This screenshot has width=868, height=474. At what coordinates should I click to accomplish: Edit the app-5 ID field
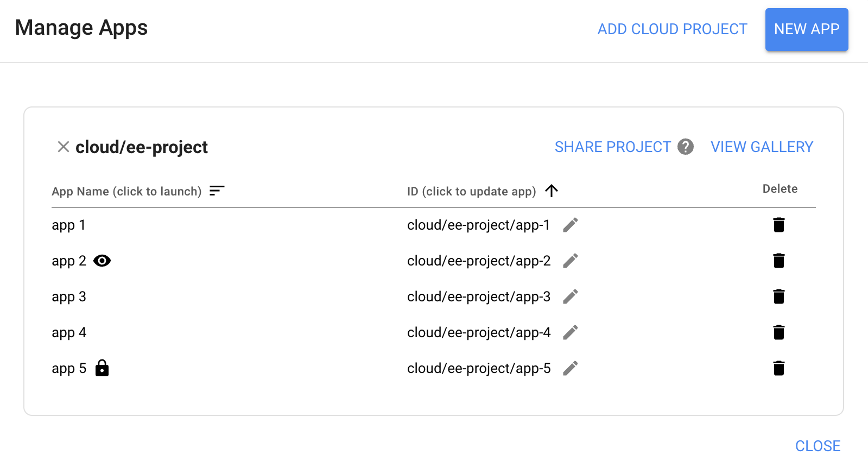570,368
